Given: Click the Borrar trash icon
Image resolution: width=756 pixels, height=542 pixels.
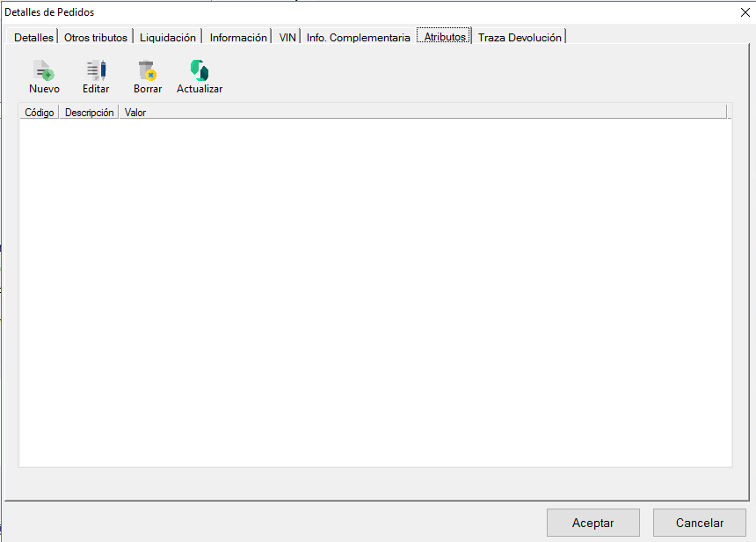Looking at the screenshot, I should [147, 71].
